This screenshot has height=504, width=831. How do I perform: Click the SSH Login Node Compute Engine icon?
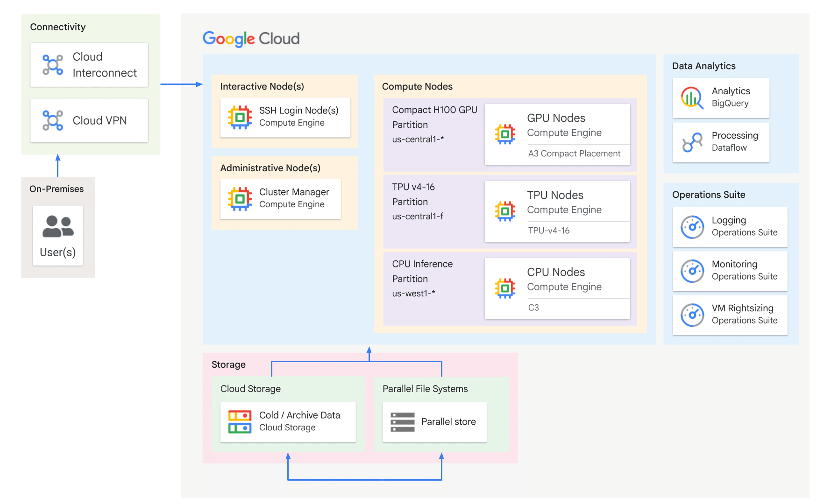click(x=240, y=117)
